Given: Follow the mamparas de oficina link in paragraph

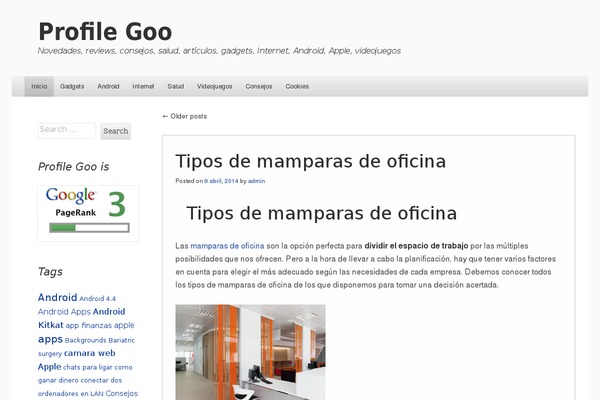Looking at the screenshot, I should point(227,246).
